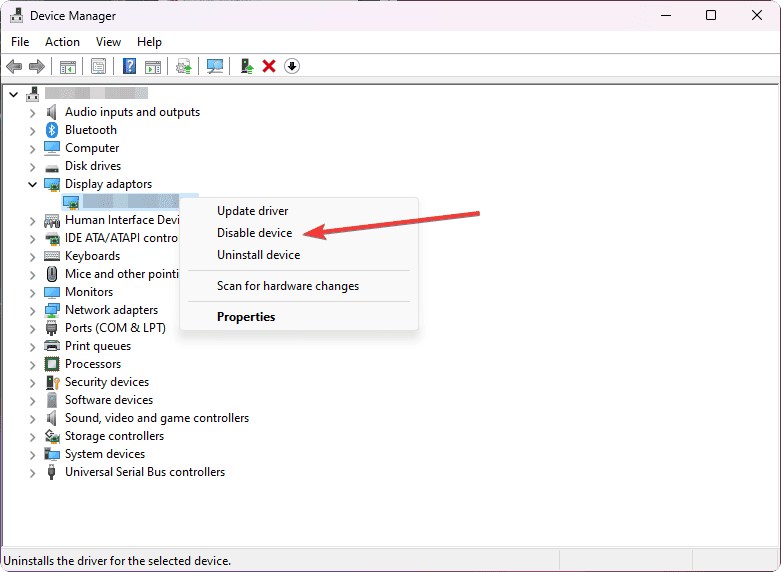Select the Disk drives label
The width and height of the screenshot is (781, 572).
93,166
